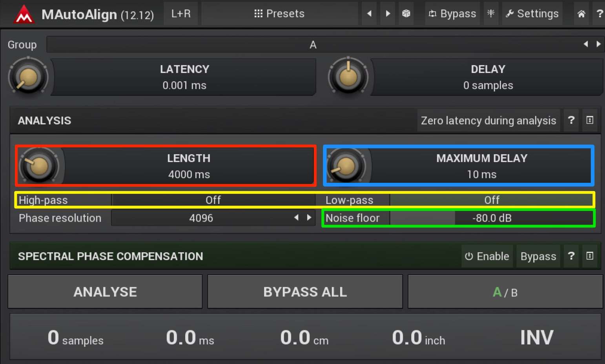Screen dimensions: 605x364
Task: Click the home icon
Action: (581, 14)
